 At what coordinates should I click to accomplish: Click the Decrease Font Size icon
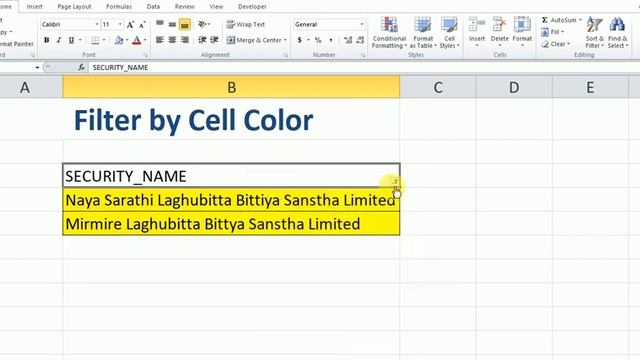pos(142,24)
